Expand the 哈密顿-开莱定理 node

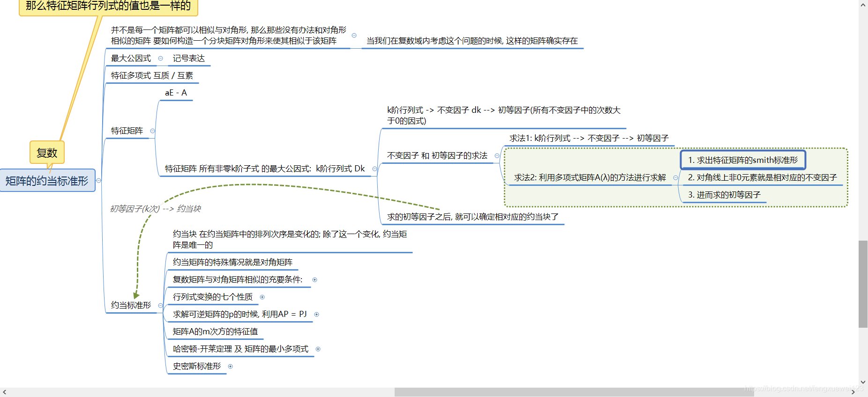318,349
